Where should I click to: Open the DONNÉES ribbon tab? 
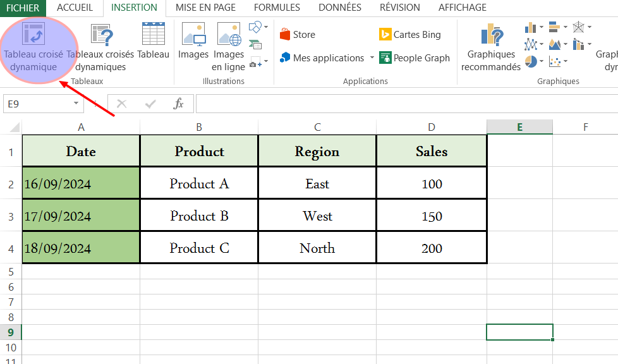340,8
